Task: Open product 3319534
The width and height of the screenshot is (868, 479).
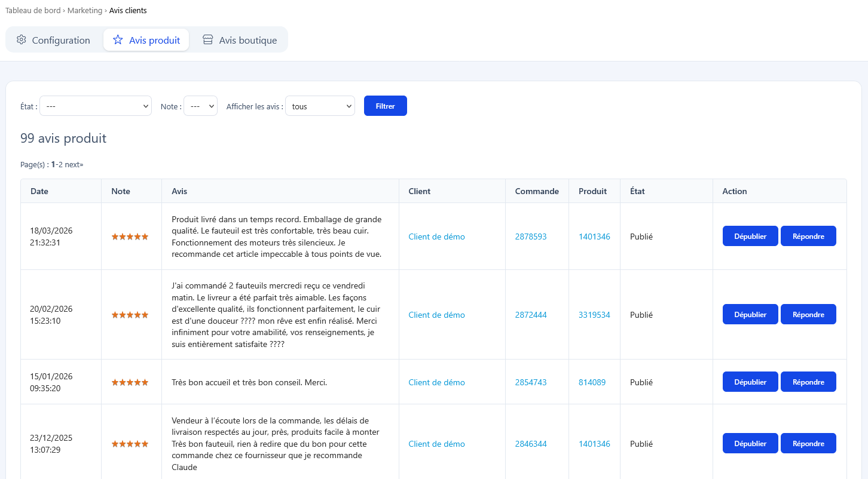Action: click(594, 315)
